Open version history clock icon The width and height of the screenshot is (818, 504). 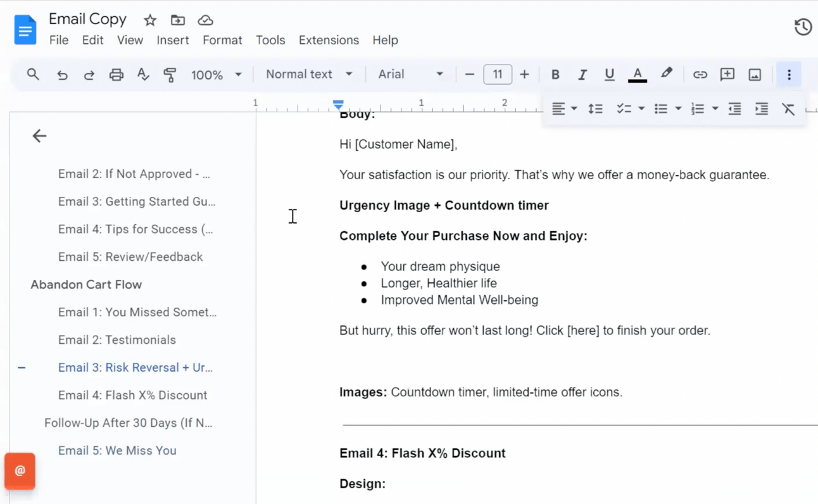tap(803, 27)
